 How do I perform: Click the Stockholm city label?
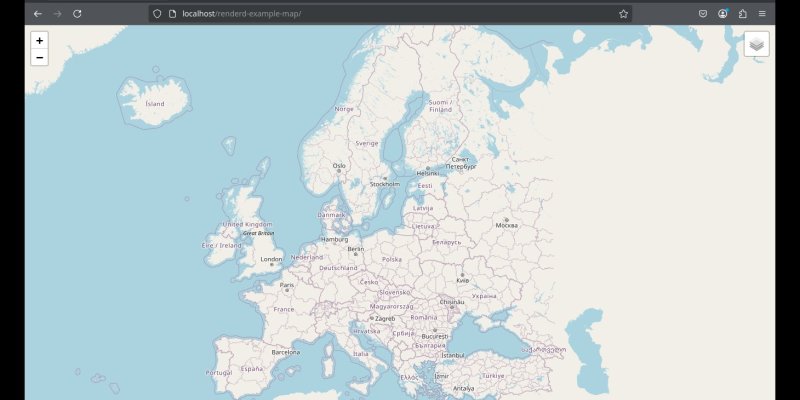coord(385,184)
